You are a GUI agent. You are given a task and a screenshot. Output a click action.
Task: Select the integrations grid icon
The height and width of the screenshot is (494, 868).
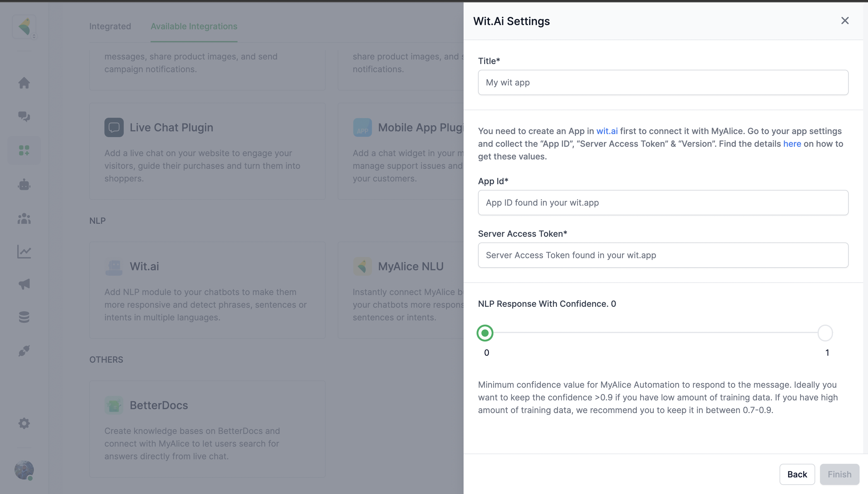click(x=24, y=150)
